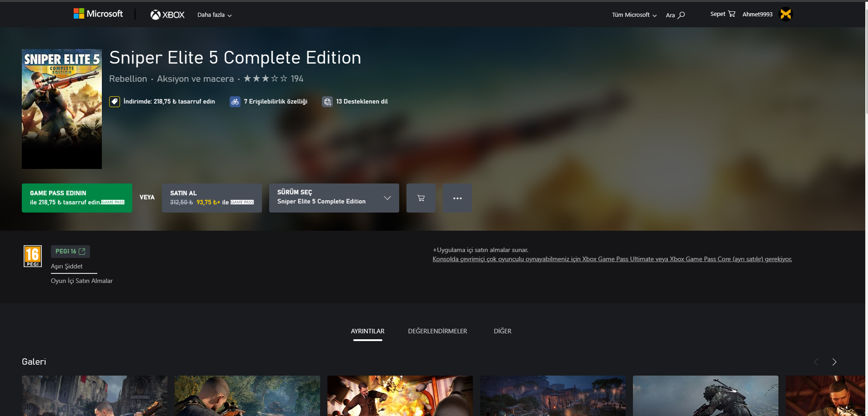Image resolution: width=868 pixels, height=416 pixels.
Task: Click the PEGI 16 rating badge image
Action: click(x=33, y=256)
